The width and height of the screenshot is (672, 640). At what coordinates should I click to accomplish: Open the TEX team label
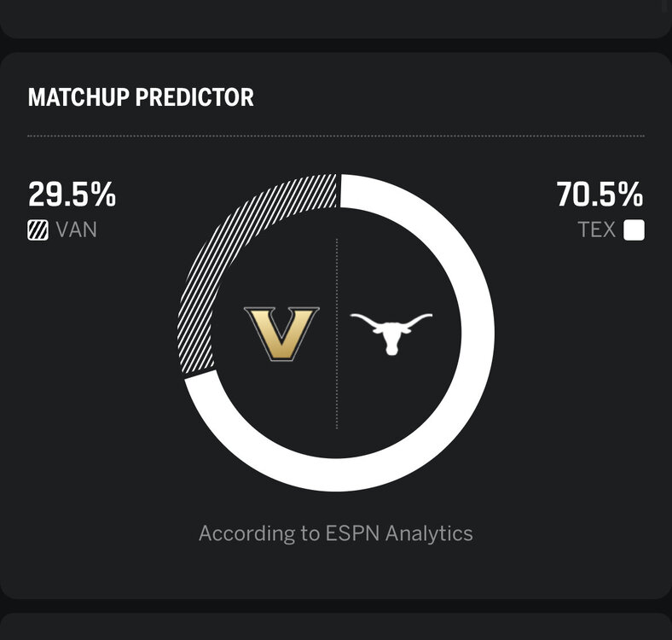click(597, 230)
